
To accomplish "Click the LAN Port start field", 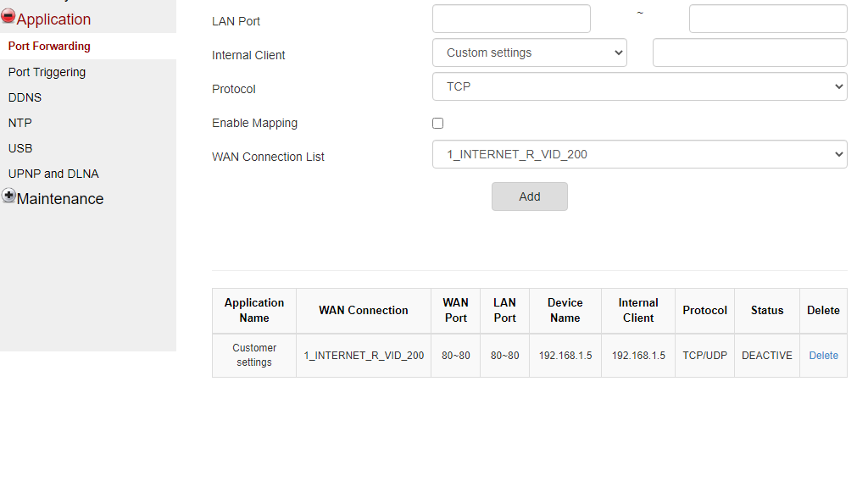I will click(511, 19).
